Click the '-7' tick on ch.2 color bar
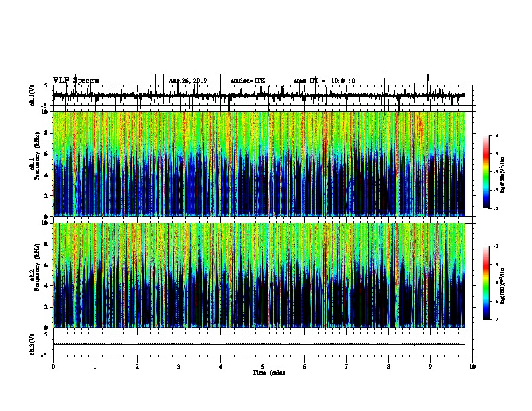532x411 pixels. point(495,319)
